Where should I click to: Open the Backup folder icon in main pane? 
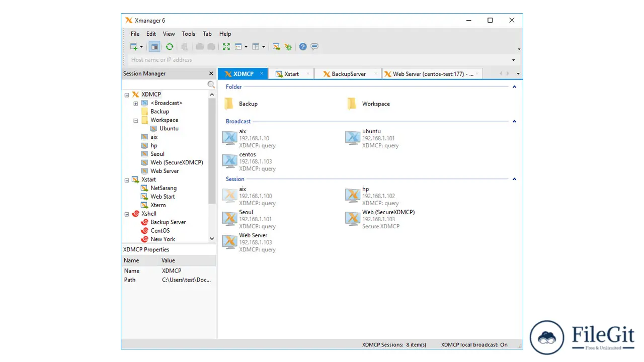[x=229, y=104]
